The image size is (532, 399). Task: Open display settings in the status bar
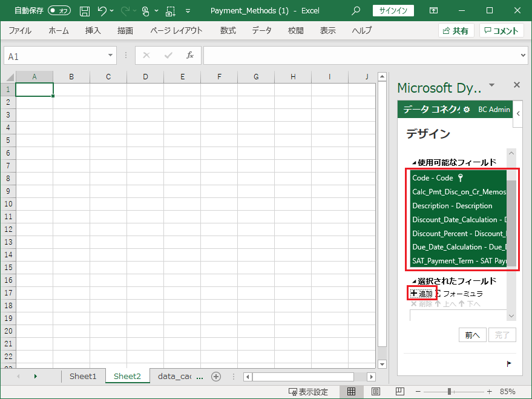pos(308,392)
